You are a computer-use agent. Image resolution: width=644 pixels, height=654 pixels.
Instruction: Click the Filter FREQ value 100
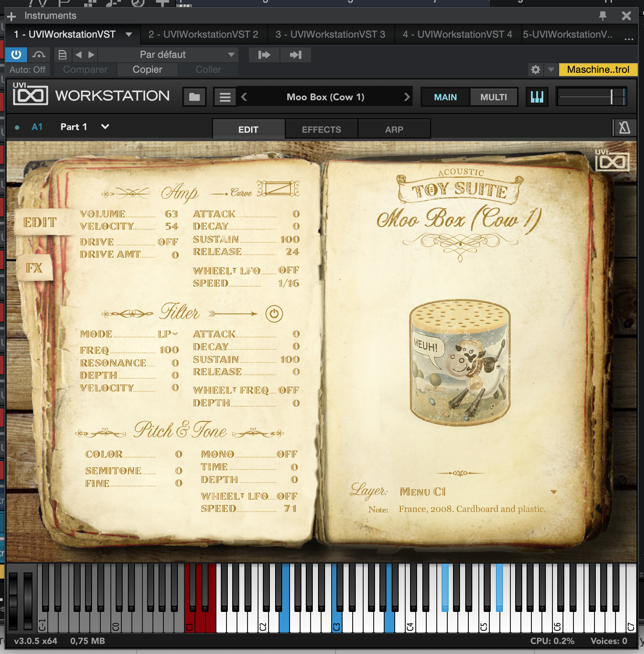pyautogui.click(x=169, y=350)
